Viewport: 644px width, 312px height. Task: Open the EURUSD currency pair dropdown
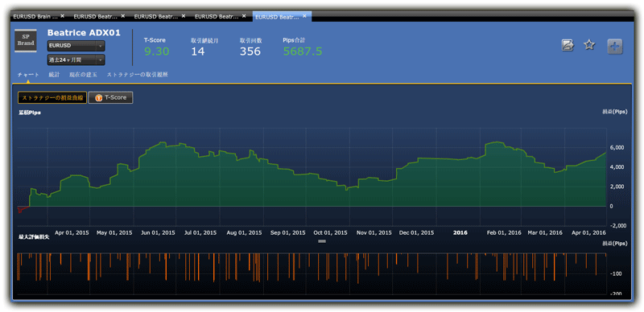[x=76, y=46]
